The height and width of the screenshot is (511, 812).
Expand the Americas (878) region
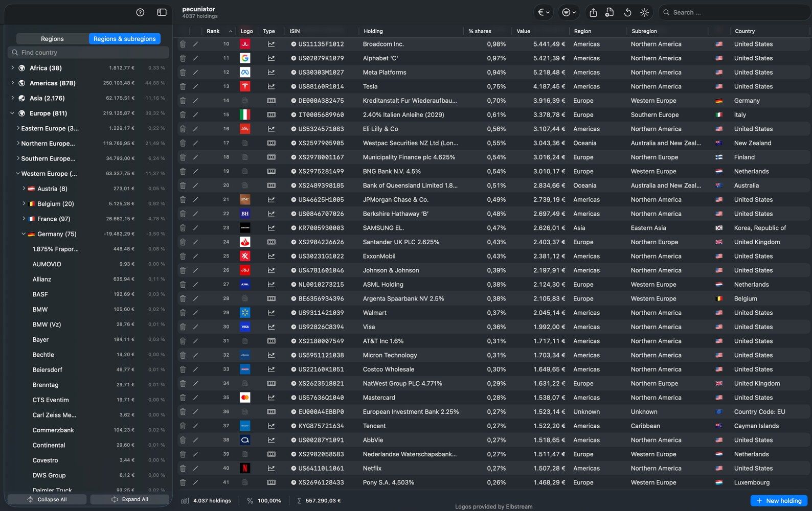[x=12, y=83]
